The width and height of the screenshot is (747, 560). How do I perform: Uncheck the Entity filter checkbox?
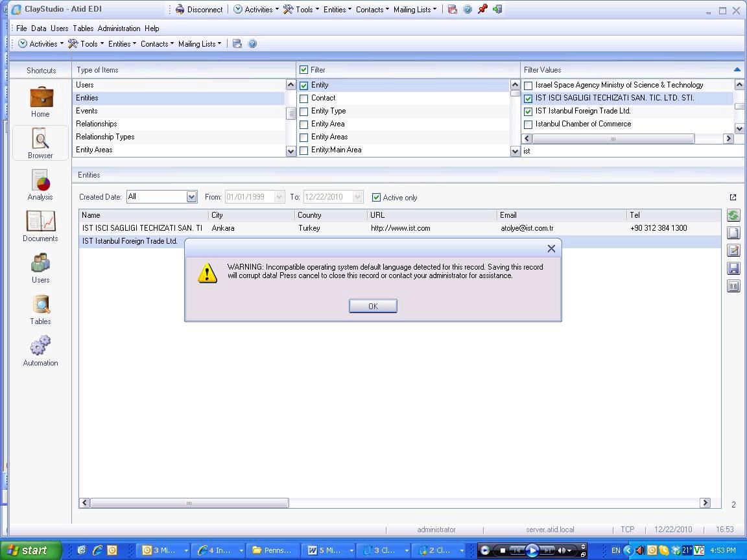coord(303,86)
